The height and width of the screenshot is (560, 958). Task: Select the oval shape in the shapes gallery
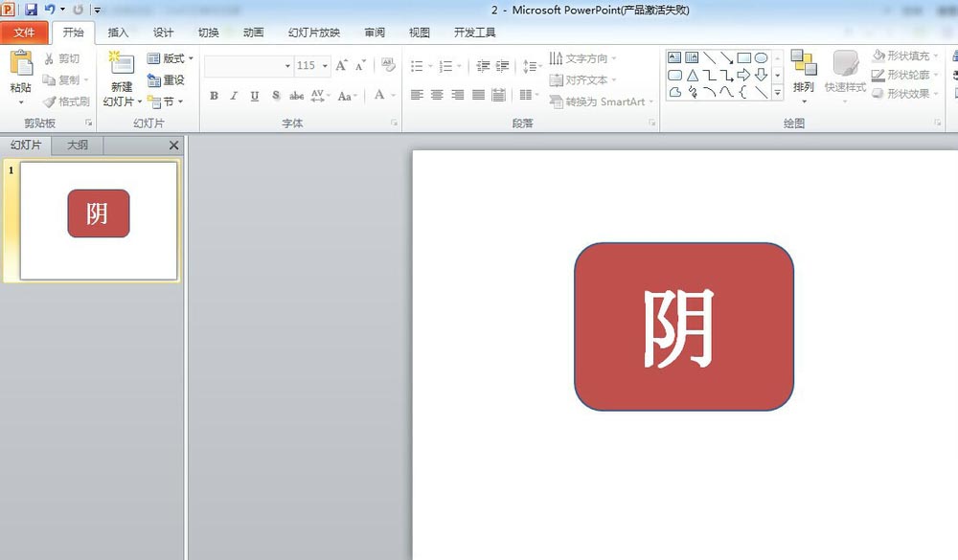coord(762,58)
